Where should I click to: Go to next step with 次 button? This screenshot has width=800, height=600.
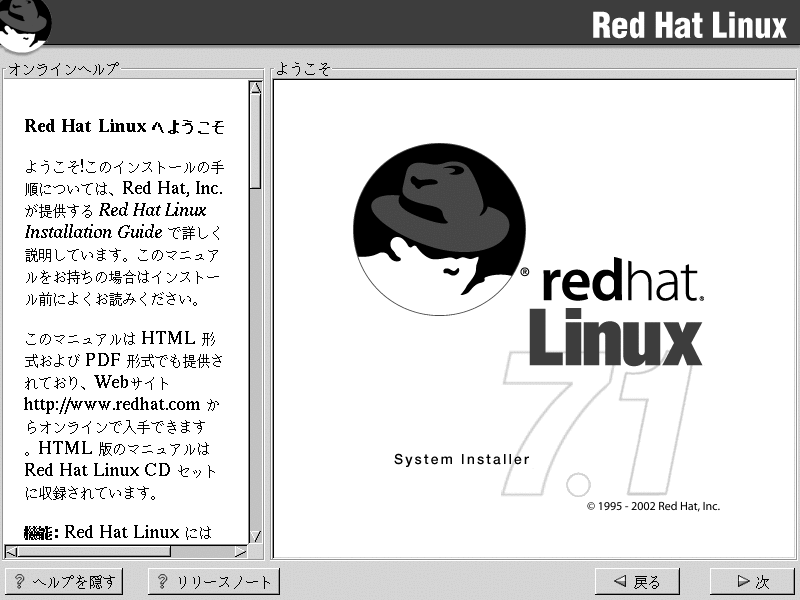tap(752, 582)
